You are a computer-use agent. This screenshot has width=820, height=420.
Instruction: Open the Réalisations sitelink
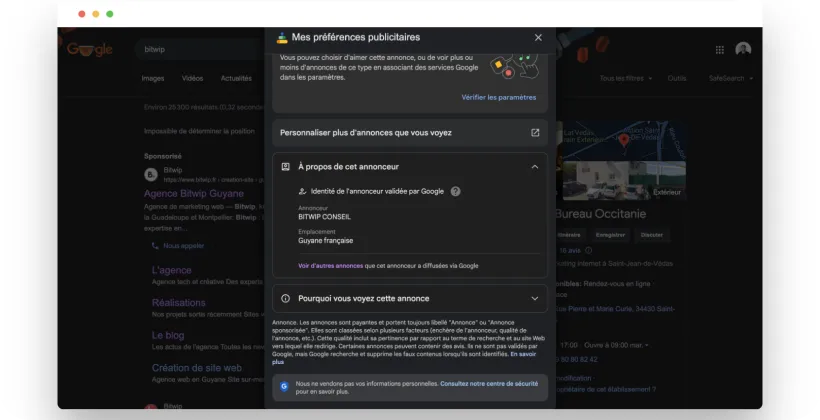click(x=178, y=303)
